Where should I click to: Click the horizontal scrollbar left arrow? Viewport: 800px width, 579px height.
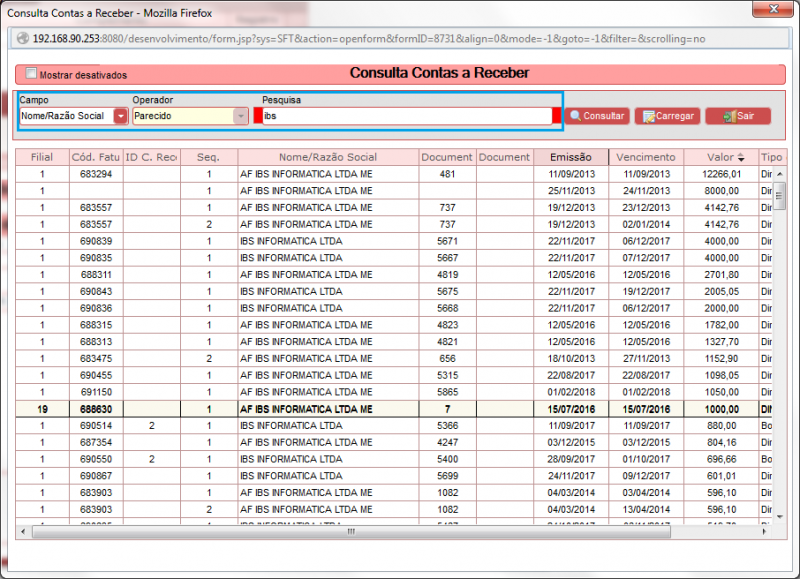[x=23, y=532]
